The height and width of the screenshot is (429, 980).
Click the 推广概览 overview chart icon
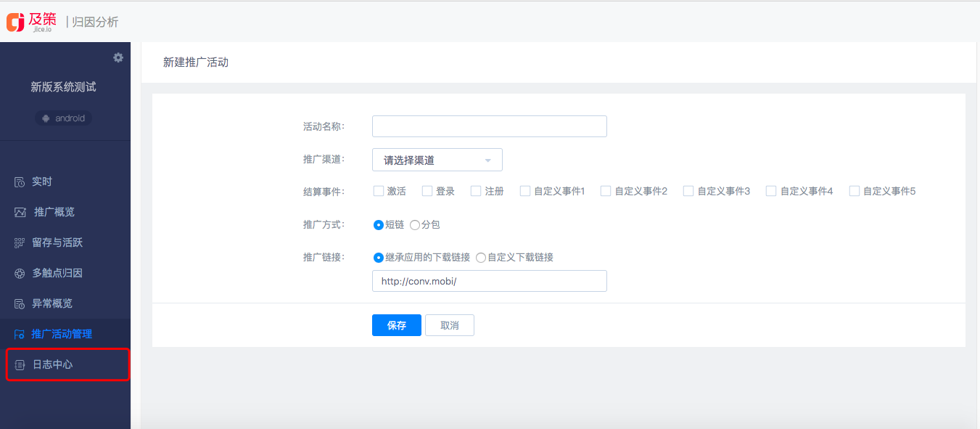pos(20,213)
